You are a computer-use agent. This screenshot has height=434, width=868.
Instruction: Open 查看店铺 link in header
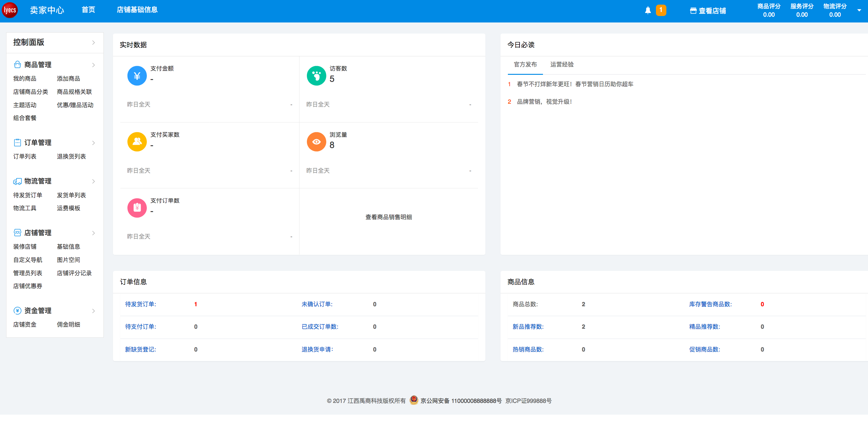712,11
